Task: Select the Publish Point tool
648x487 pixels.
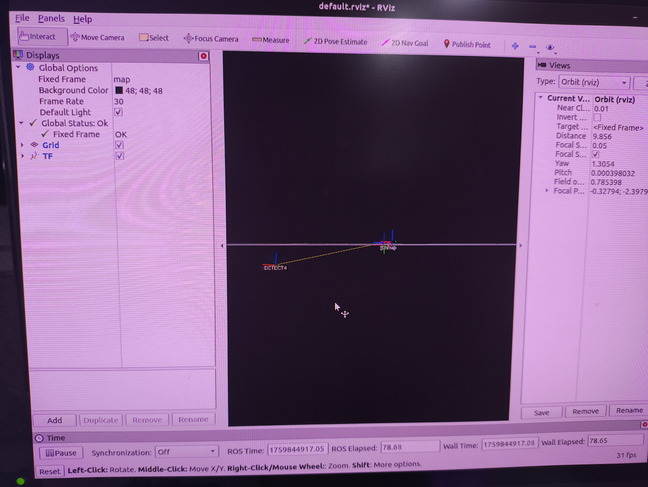Action: pyautogui.click(x=467, y=44)
